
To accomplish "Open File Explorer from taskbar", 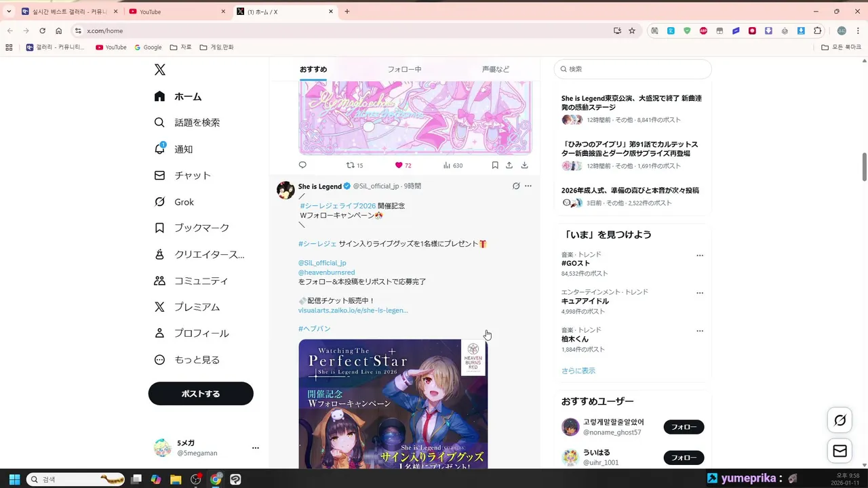I will [176, 479].
